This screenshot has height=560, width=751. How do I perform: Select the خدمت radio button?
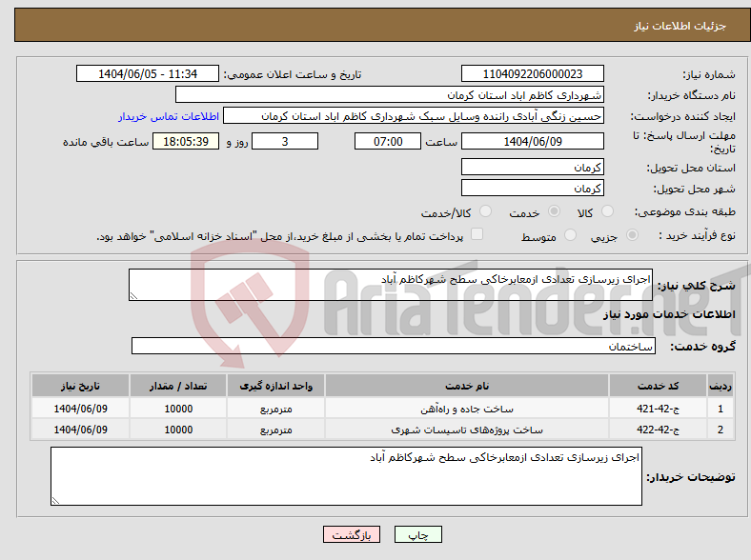point(554,211)
